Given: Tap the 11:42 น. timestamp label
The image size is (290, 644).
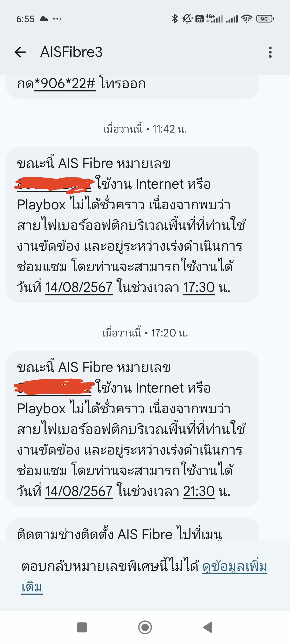Looking at the screenshot, I should click(169, 129).
